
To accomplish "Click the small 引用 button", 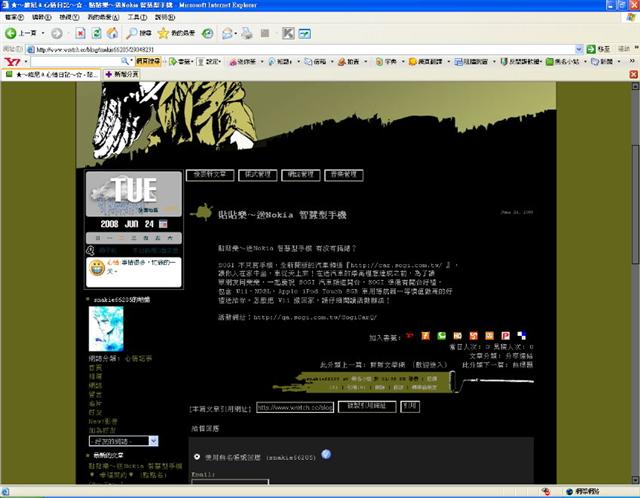I will [410, 407].
